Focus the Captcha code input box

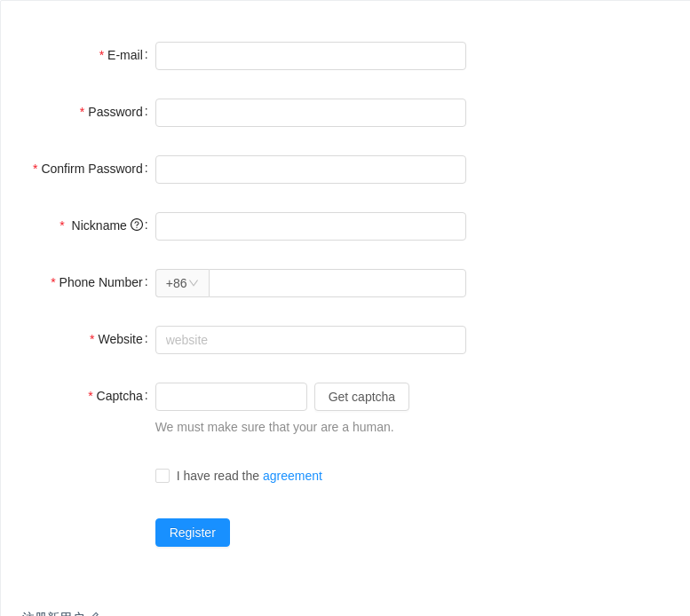pyautogui.click(x=231, y=397)
